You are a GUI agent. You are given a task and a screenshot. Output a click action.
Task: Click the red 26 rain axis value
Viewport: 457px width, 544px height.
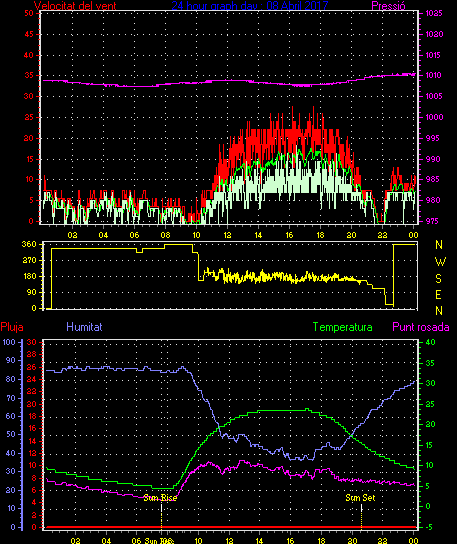pyautogui.click(x=32, y=367)
